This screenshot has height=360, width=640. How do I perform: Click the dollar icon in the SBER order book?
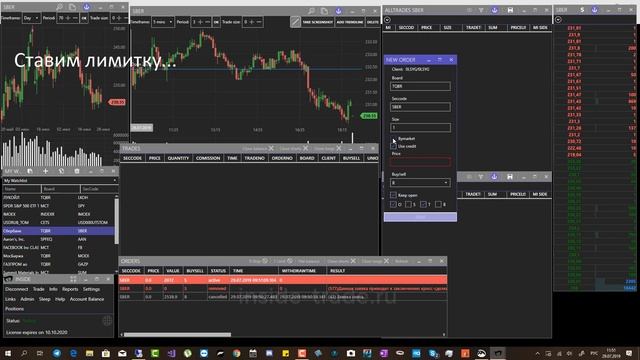[582, 9]
